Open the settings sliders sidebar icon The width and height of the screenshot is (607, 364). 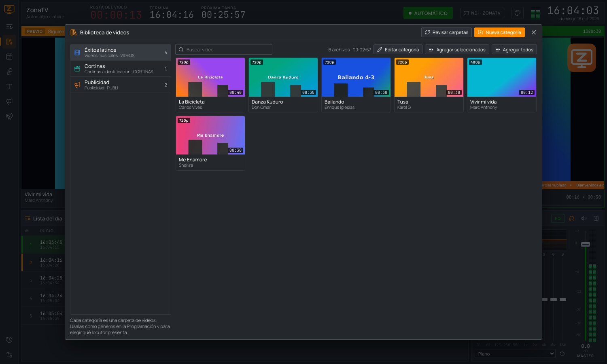pos(9,355)
